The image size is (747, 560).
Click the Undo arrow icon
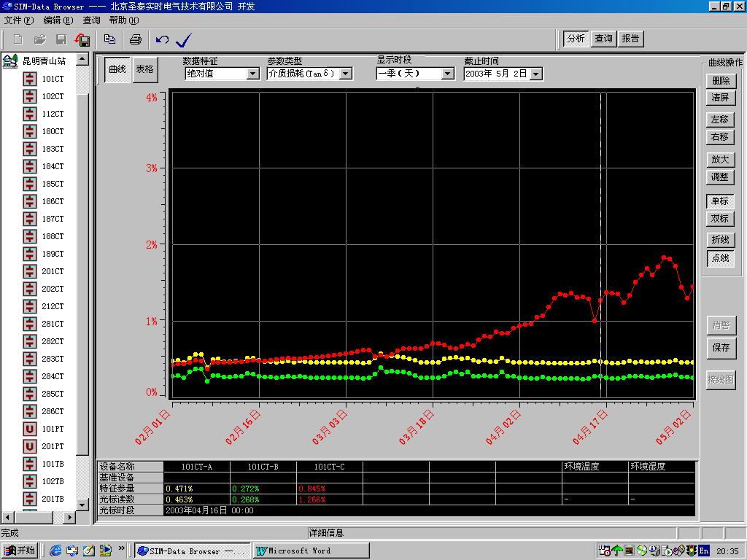[162, 39]
